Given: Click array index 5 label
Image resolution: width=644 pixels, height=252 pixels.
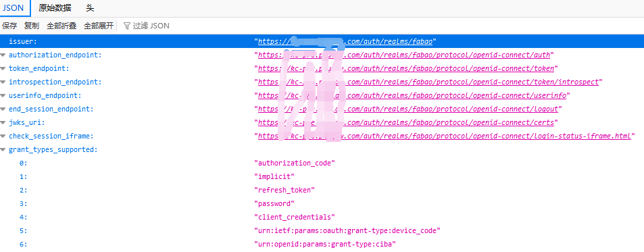Looking at the screenshot, I should [x=23, y=230].
